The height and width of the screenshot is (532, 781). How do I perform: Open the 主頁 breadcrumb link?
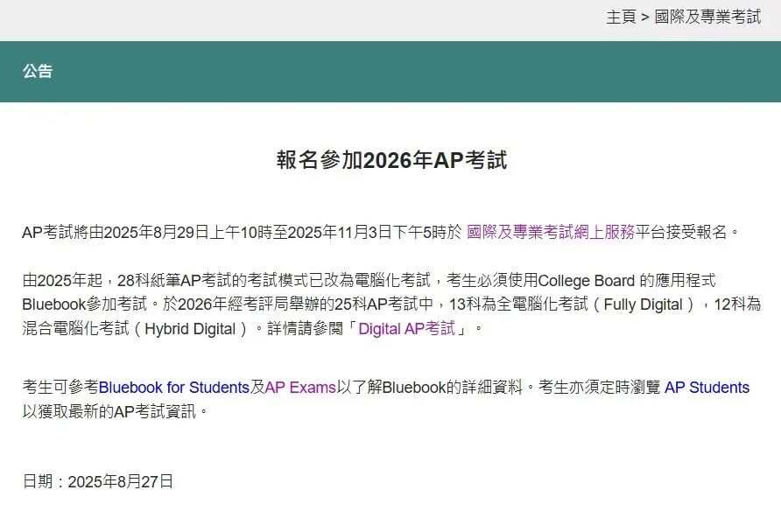[621, 17]
